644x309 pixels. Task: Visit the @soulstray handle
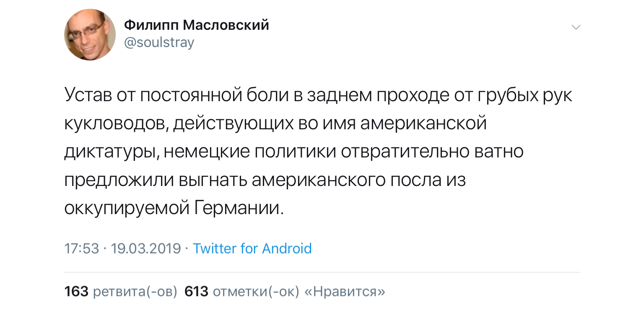[x=159, y=43]
